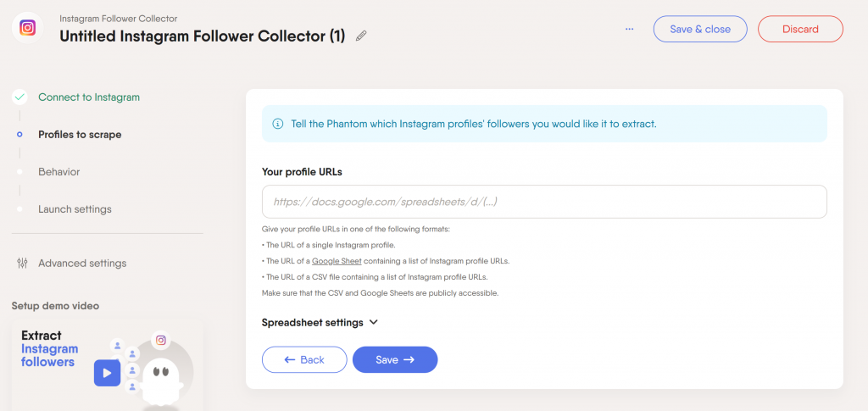This screenshot has height=411, width=868.
Task: Go to the Connect to Instagram step
Action: pyautogui.click(x=88, y=97)
